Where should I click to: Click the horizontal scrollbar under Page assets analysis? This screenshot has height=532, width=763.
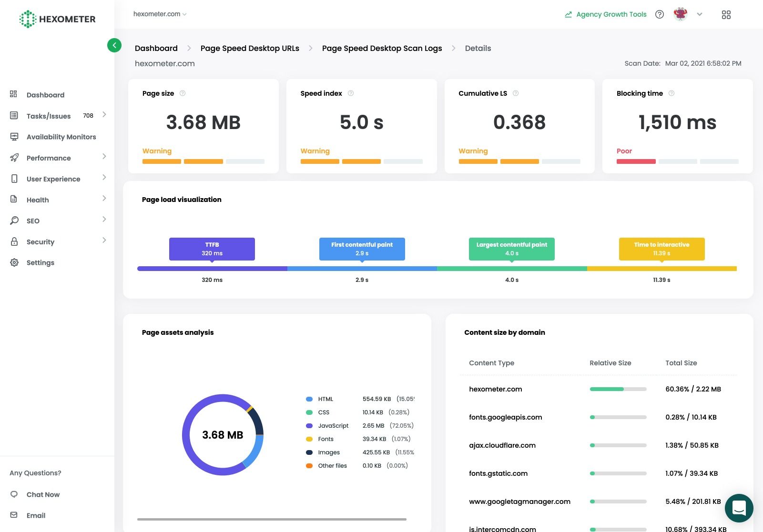tap(272, 519)
